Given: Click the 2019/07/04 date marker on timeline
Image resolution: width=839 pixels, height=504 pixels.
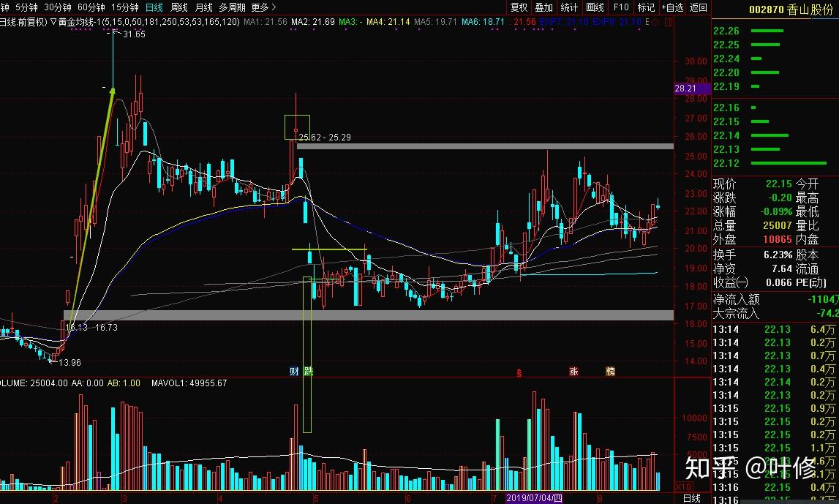Looking at the screenshot, I should click(534, 497).
